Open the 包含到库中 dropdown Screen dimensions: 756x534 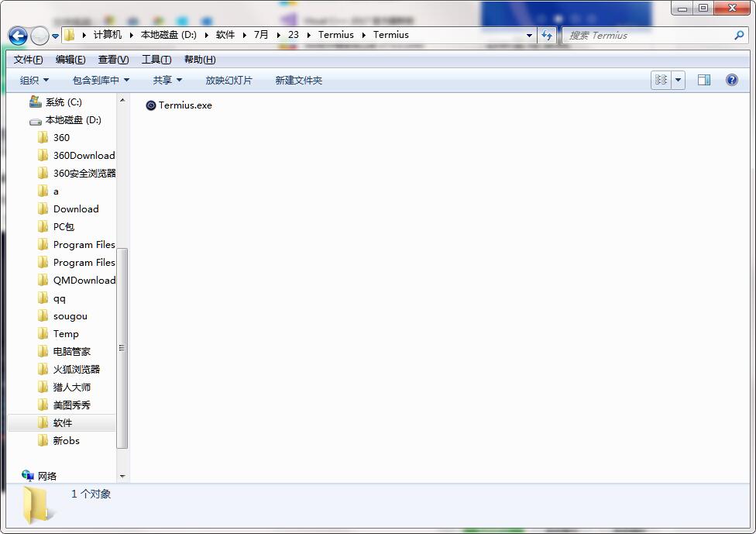coord(101,80)
